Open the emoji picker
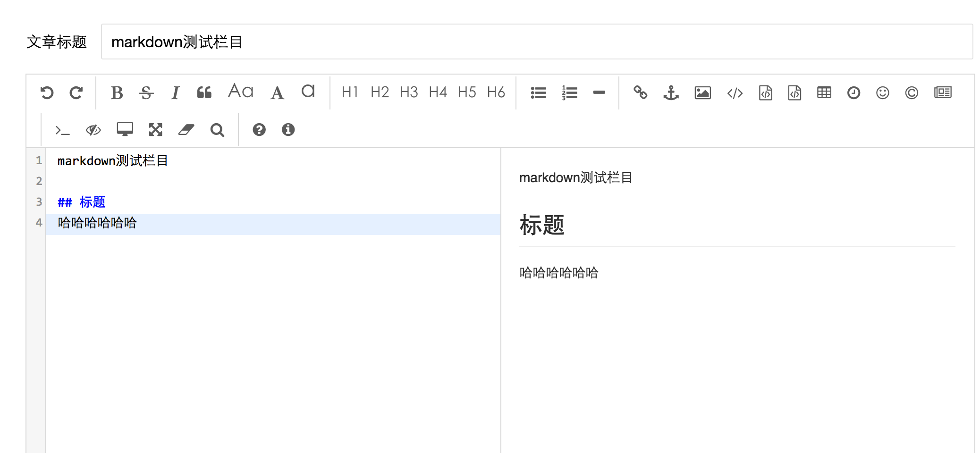980x453 pixels. [882, 92]
